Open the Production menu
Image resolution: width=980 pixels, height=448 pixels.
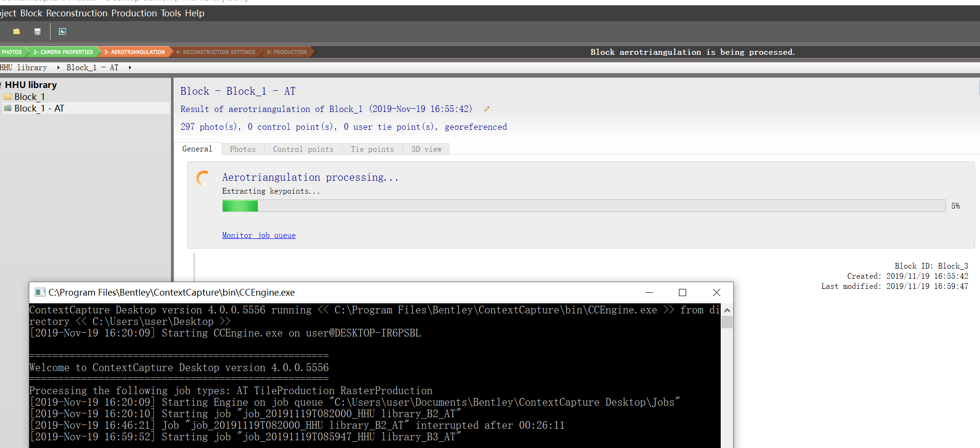tap(134, 13)
